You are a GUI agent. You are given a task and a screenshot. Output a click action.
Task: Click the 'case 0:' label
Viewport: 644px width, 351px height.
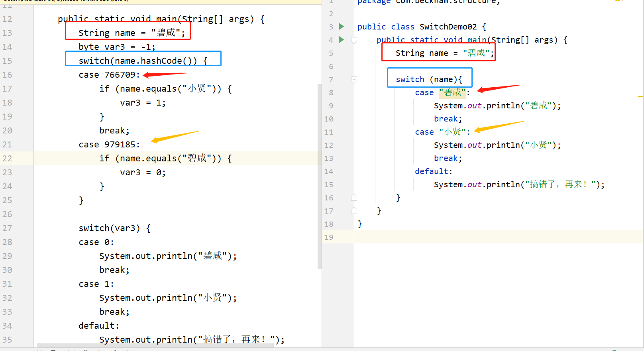(x=96, y=242)
